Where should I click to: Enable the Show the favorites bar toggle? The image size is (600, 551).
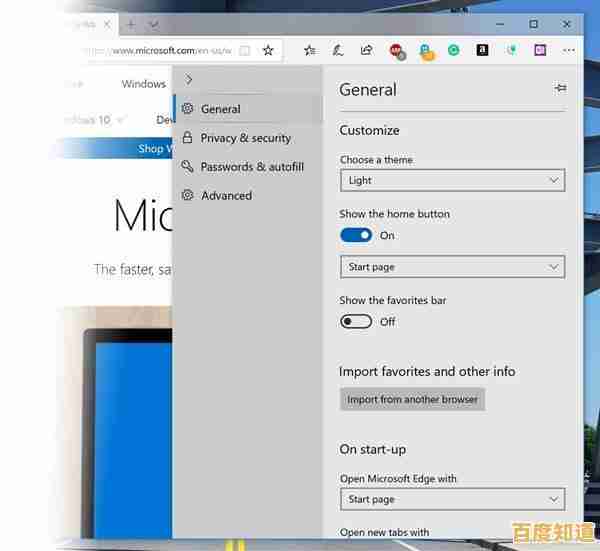[356, 321]
